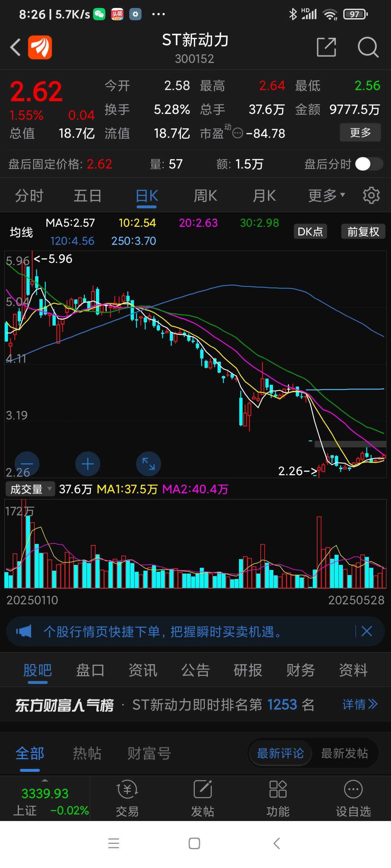Tap the volume bar chart
391x868 pixels.
[195, 544]
